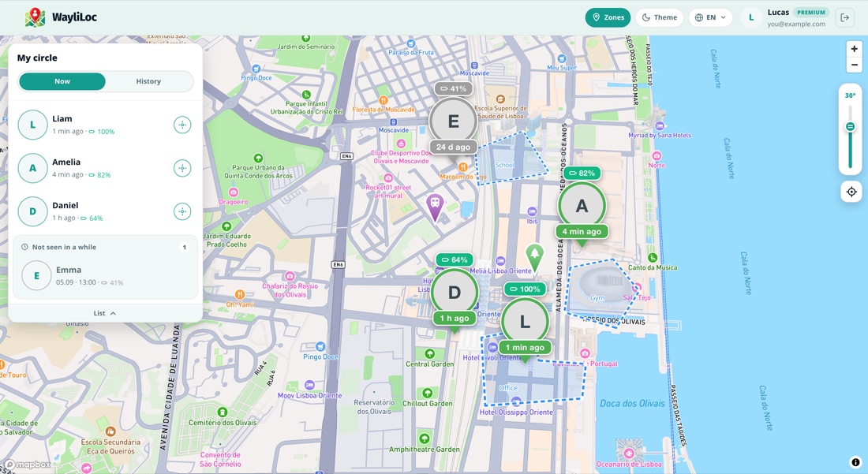
Task: Select Liam's avatar in the list
Action: pyautogui.click(x=32, y=125)
